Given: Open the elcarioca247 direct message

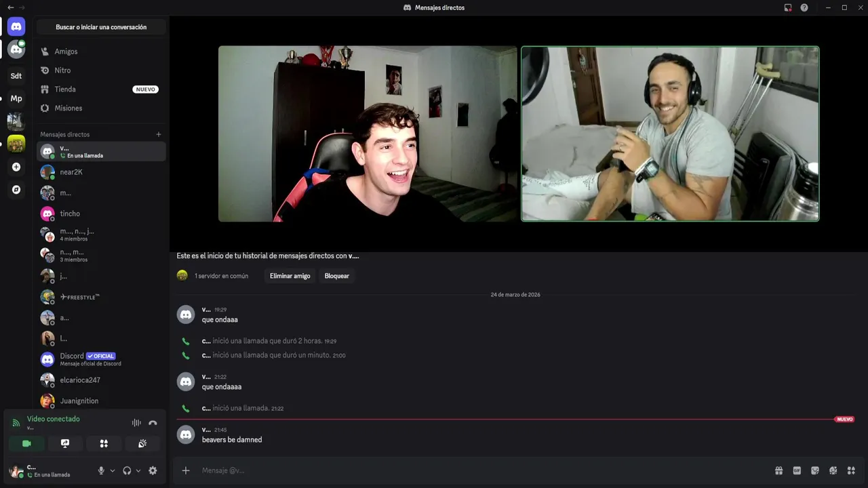Looking at the screenshot, I should point(101,380).
